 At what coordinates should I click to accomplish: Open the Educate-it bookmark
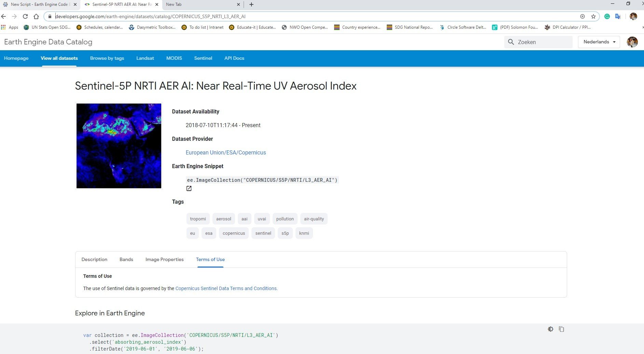pyautogui.click(x=252, y=27)
